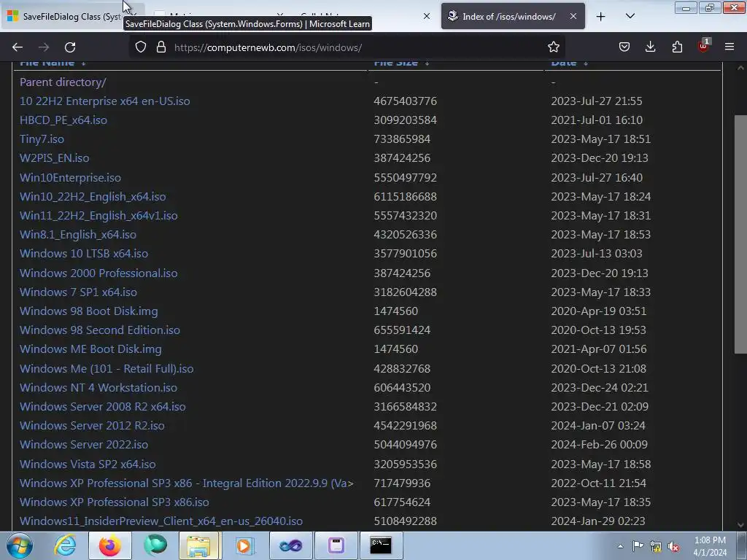747x560 pixels.
Task: List all tabs with the chevron
Action: [x=630, y=17]
